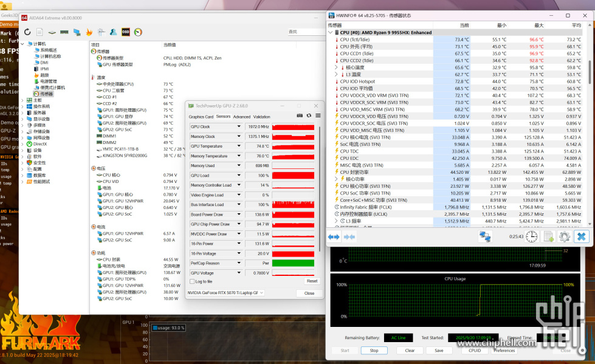Screen dimensions: 595x364
Task: Click the CPUID button
Action: [x=475, y=351]
